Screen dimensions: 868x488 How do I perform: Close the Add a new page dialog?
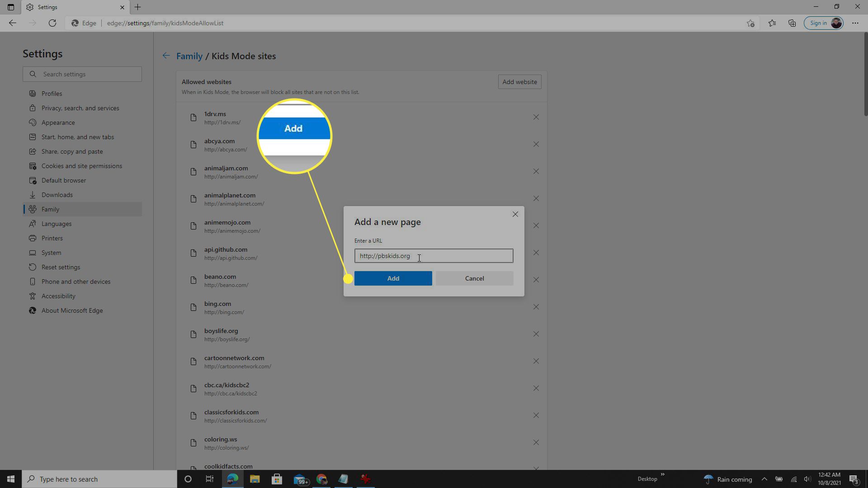click(x=515, y=214)
